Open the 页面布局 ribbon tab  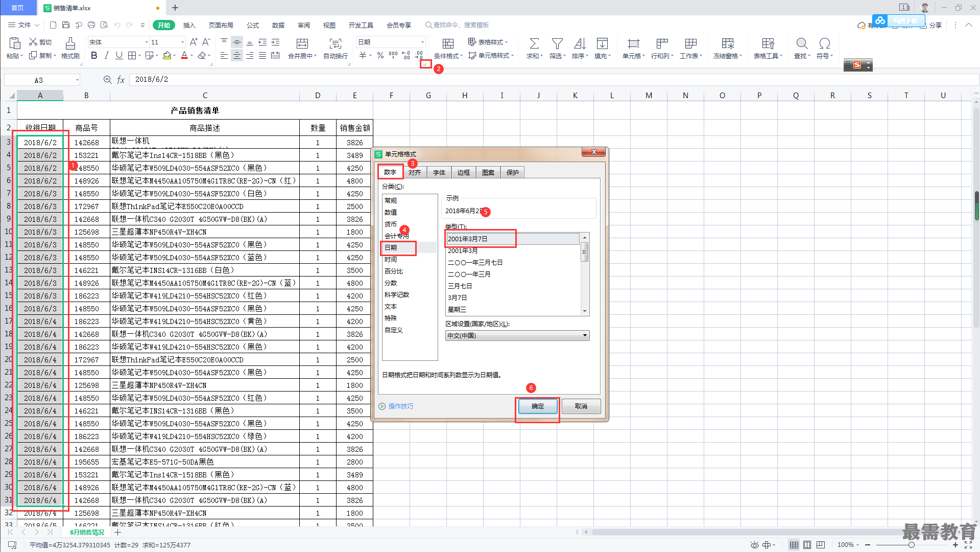[x=221, y=25]
